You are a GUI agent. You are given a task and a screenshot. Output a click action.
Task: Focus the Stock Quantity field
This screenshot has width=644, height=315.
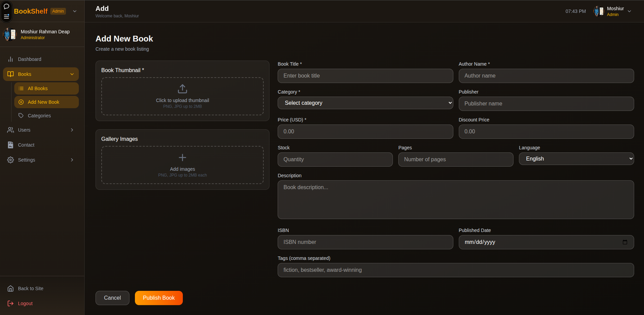pyautogui.click(x=335, y=159)
